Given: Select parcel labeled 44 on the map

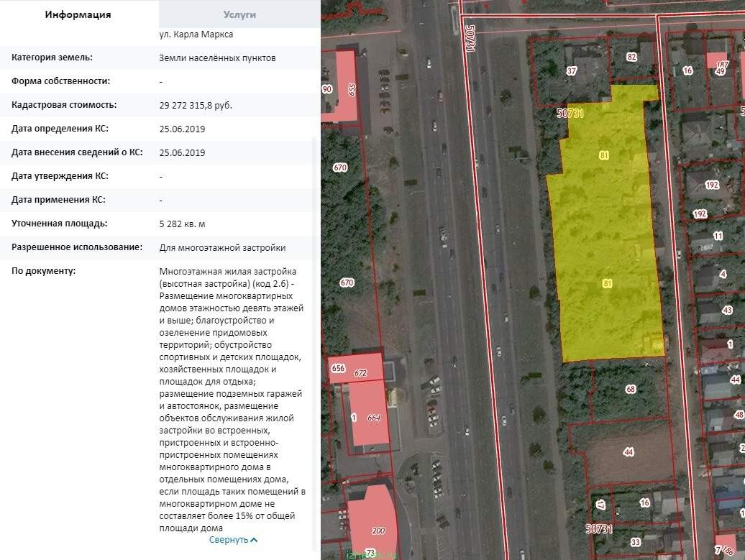Looking at the screenshot, I should coord(629,451).
